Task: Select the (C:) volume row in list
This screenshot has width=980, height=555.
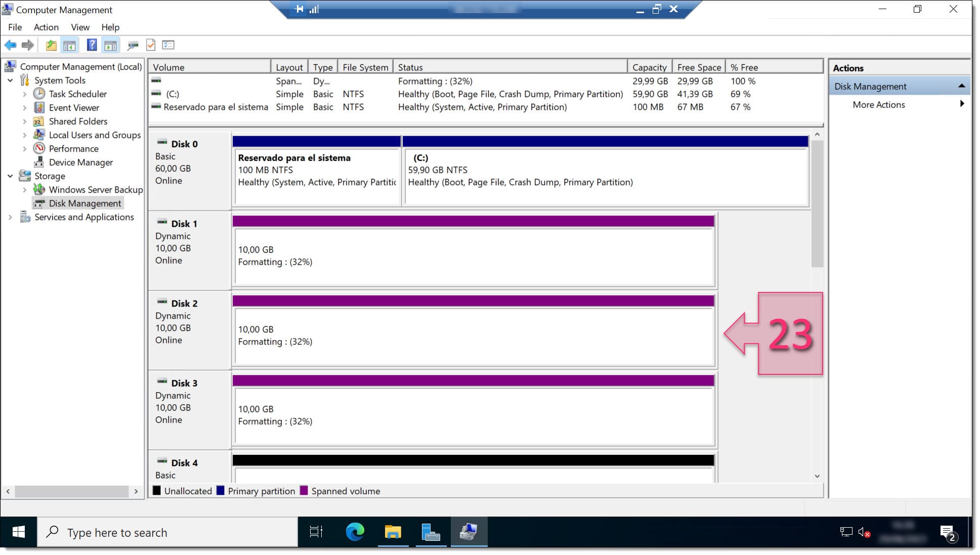Action: 486,94
